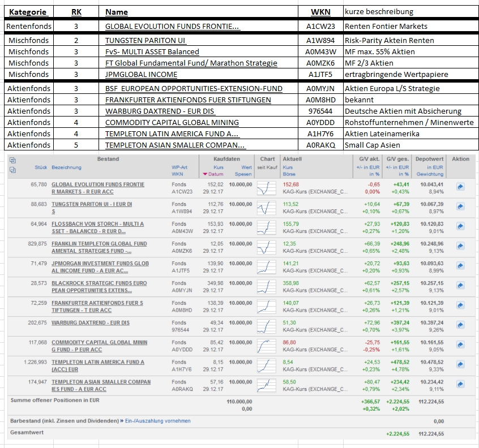Click spreadsheet link FT Global Fundamental Fund/ Marathon Strategie
This screenshot has width=479, height=448.
tap(191, 63)
